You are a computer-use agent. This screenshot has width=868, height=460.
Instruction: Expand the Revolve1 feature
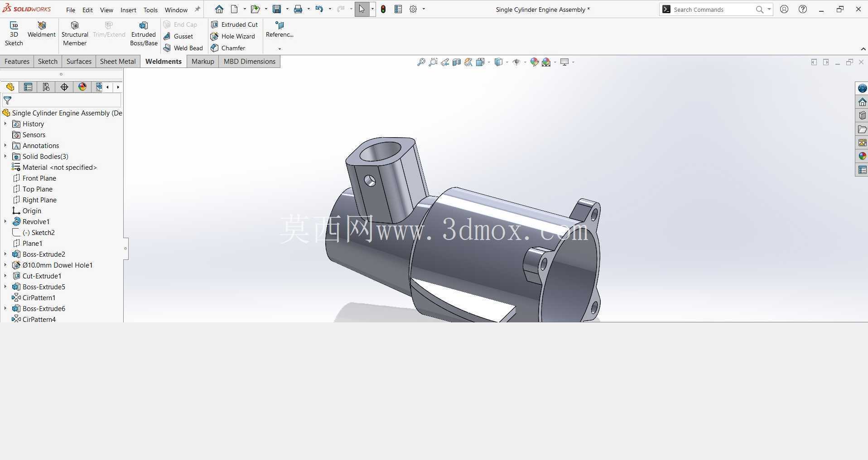pos(5,221)
